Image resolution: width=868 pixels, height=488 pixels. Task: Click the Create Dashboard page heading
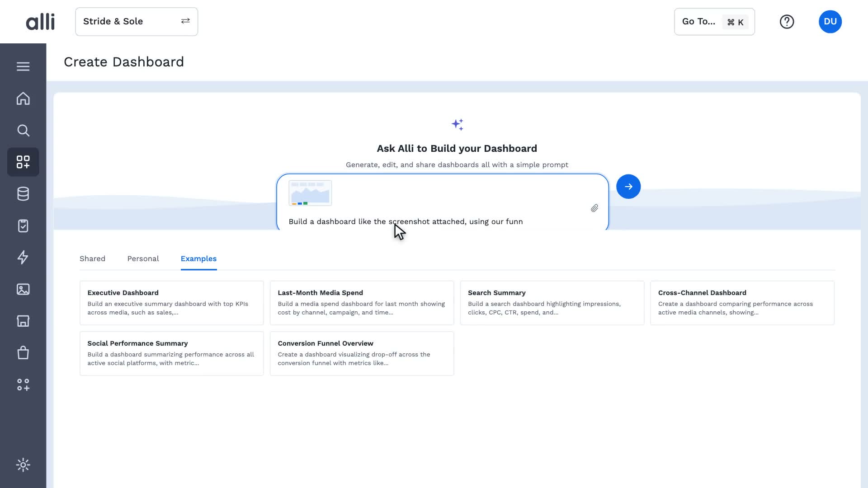click(x=124, y=62)
